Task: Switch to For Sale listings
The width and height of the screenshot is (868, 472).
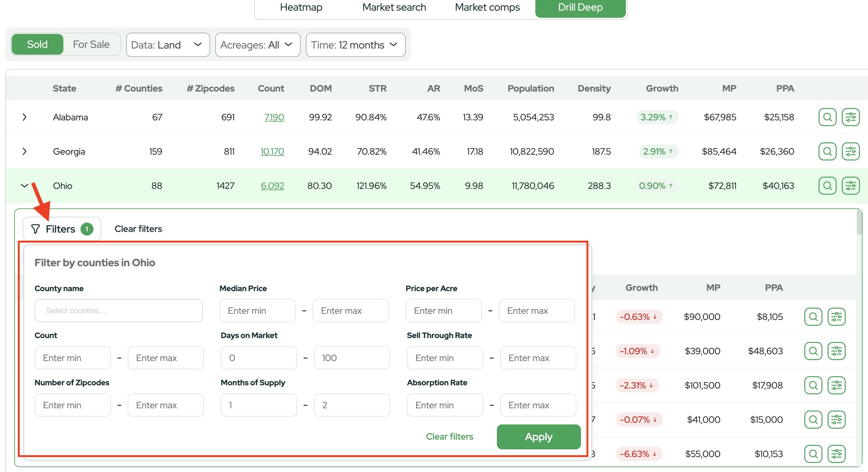Action: [x=91, y=45]
